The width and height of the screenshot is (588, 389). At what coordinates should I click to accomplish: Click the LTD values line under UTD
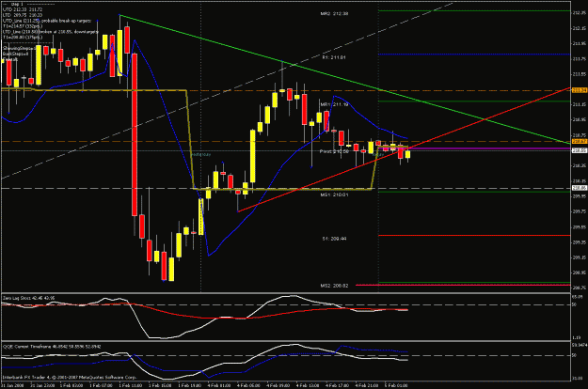tap(23, 15)
